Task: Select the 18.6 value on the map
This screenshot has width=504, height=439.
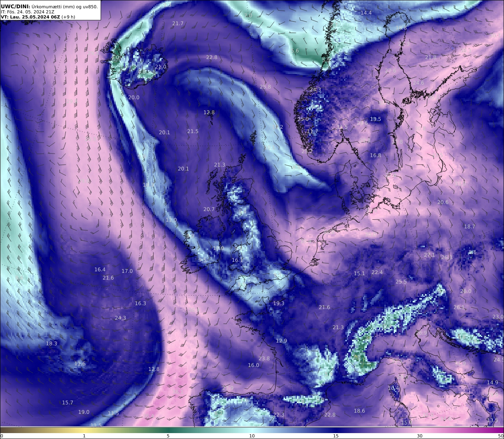Action: pos(359,411)
